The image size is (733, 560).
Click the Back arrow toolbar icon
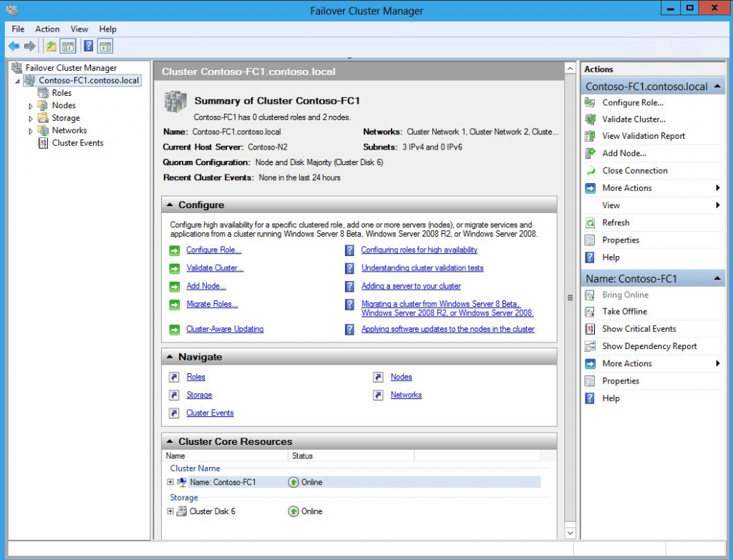14,46
